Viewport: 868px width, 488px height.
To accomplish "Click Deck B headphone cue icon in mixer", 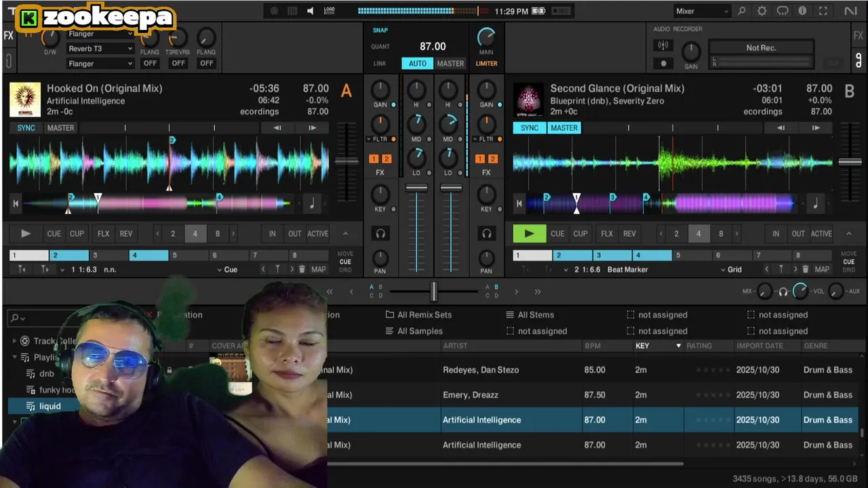I will [486, 233].
